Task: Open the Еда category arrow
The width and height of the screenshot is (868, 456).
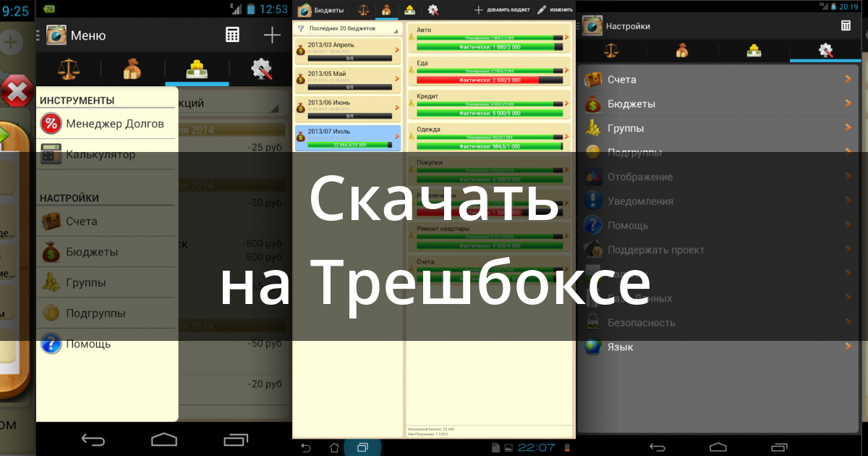Action: (x=566, y=70)
